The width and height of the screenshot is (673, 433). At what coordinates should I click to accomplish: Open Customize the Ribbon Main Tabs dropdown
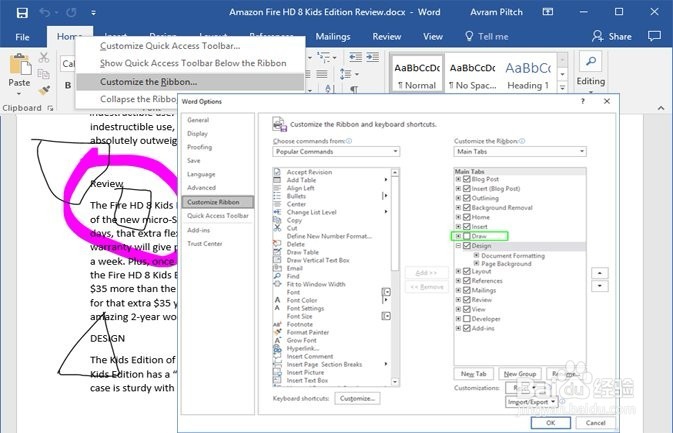tap(520, 151)
